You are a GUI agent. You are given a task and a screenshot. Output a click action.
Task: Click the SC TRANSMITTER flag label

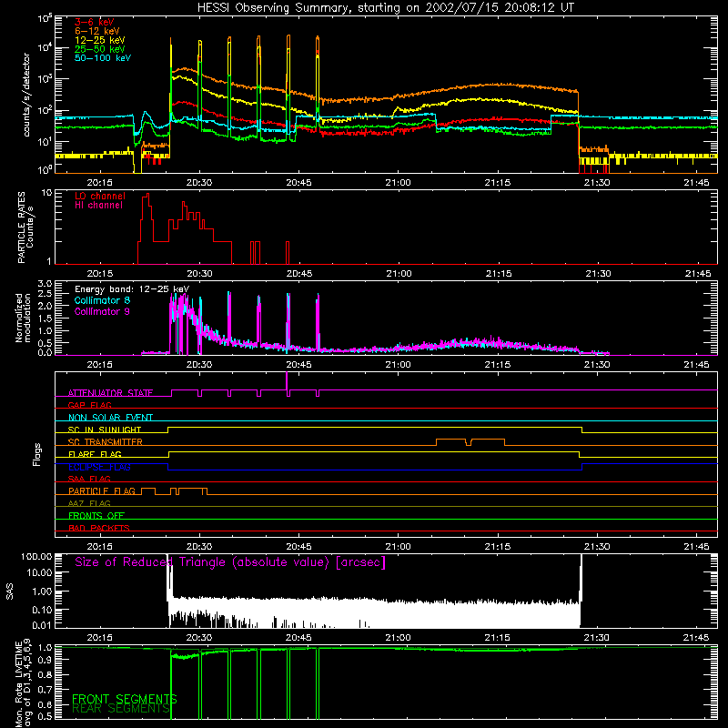click(x=106, y=442)
